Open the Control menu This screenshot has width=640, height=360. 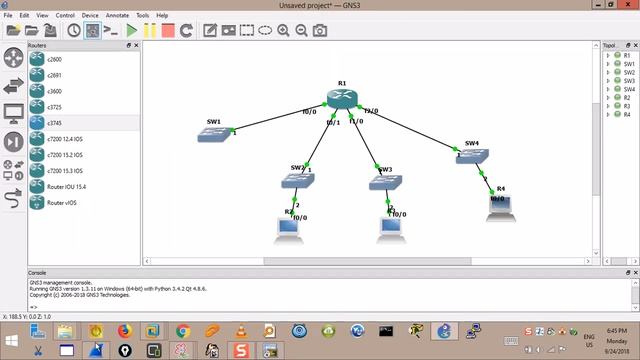(65, 15)
